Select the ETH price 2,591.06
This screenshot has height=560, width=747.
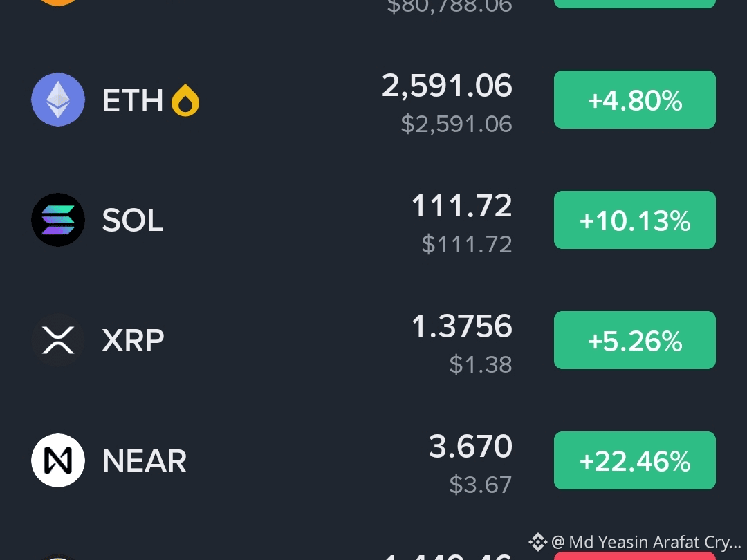[x=447, y=86]
